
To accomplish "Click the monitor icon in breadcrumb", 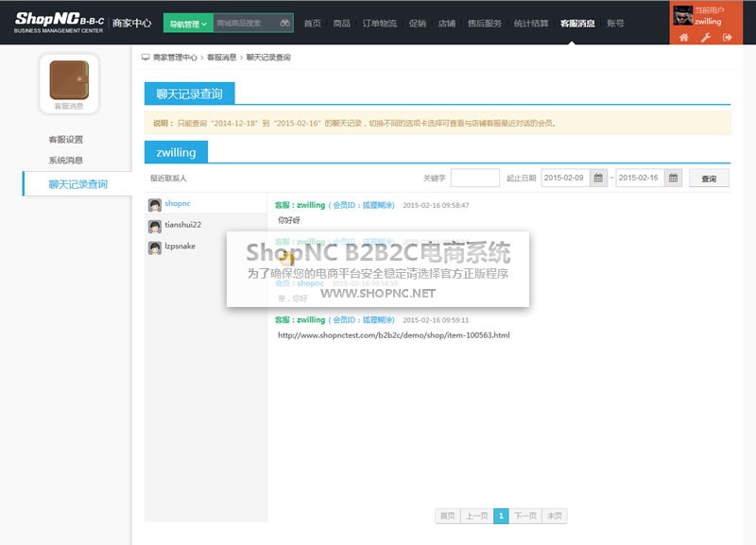I will pyautogui.click(x=146, y=58).
